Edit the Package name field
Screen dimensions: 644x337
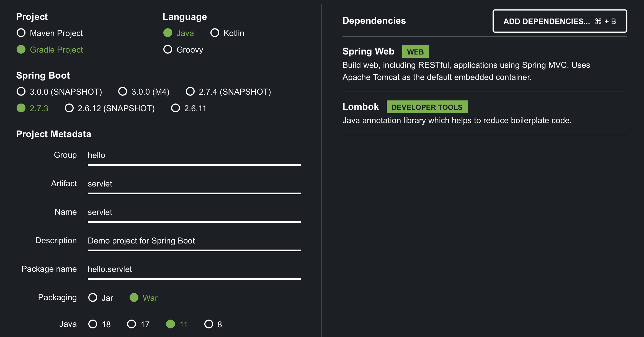coord(194,269)
